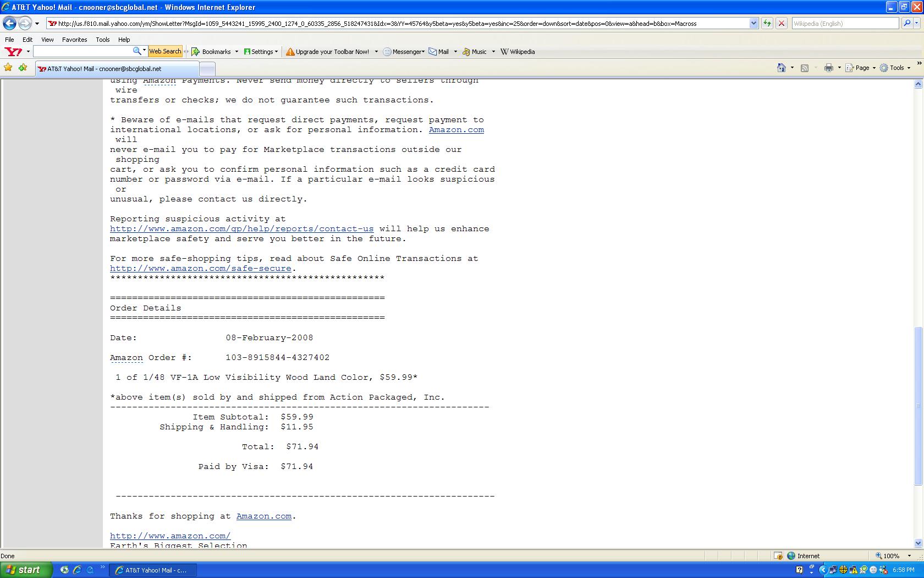Image resolution: width=924 pixels, height=578 pixels.
Task: Expand the address bar URL dropdown
Action: (x=754, y=23)
